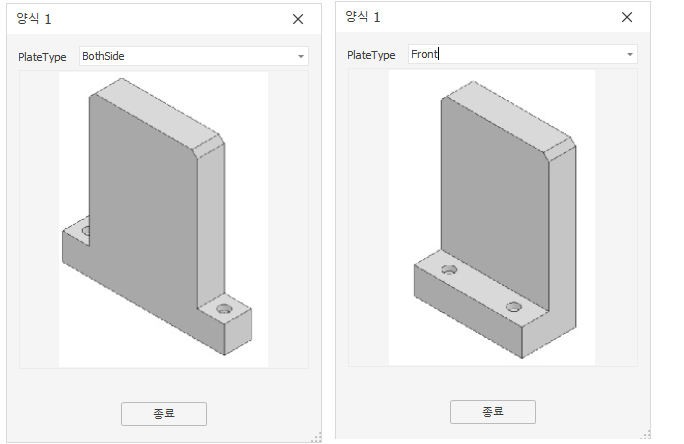This screenshot has width=684, height=444.
Task: Expand the PlateType dropdown arrow beside BothSide
Action: click(301, 56)
